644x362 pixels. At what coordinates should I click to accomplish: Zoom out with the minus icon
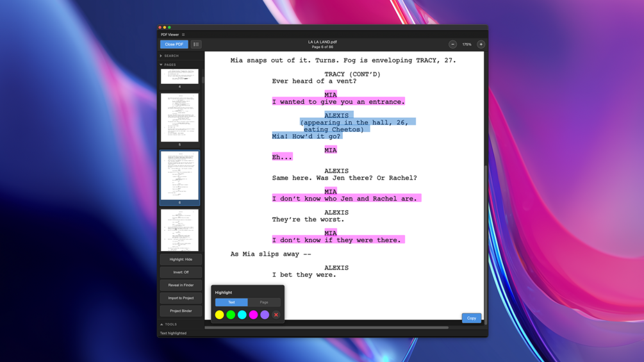click(x=452, y=44)
